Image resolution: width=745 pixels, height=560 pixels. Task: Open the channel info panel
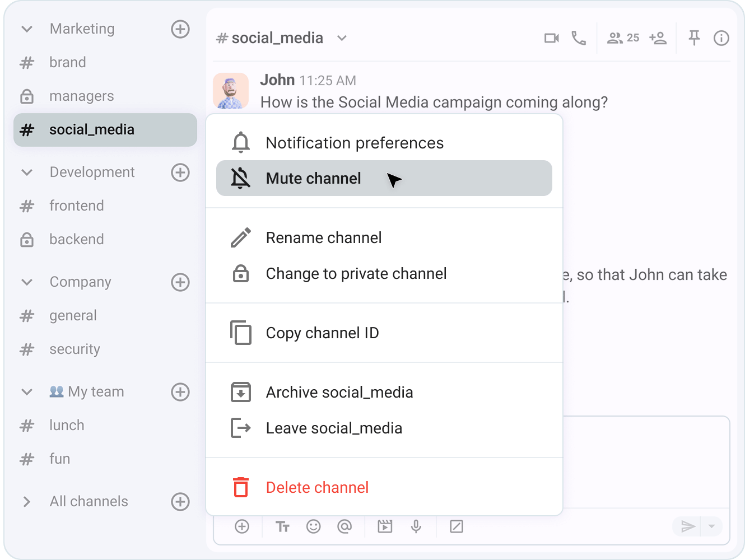(721, 38)
